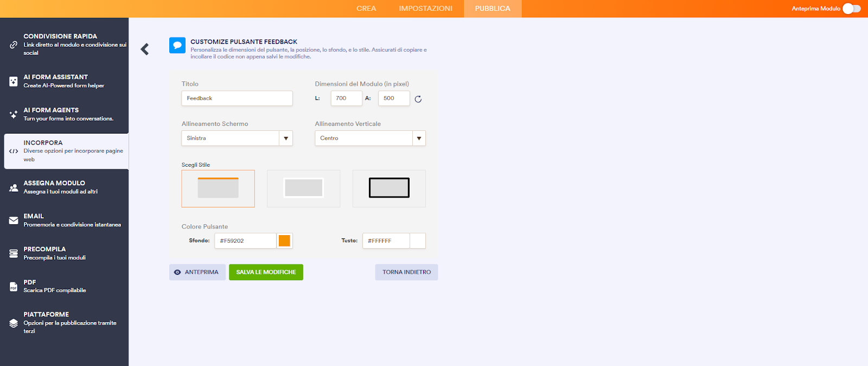868x366 pixels.
Task: Click the height A input field
Action: 394,98
